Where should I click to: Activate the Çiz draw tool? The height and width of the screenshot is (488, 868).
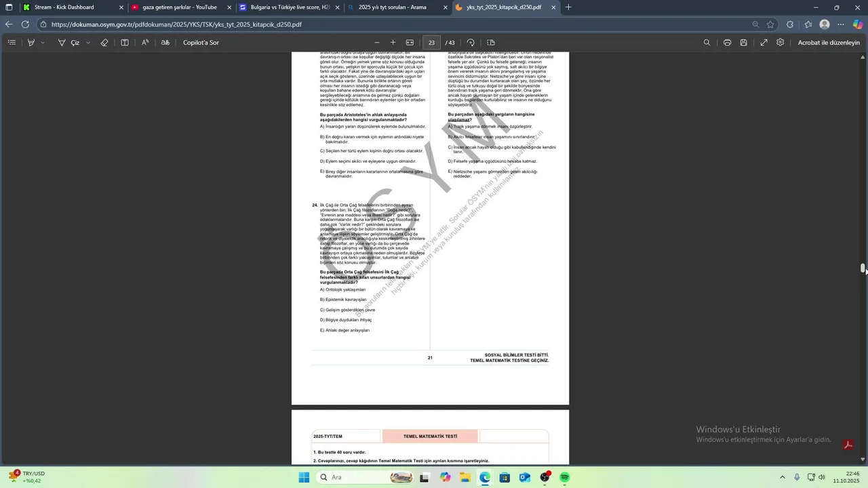[x=68, y=43]
